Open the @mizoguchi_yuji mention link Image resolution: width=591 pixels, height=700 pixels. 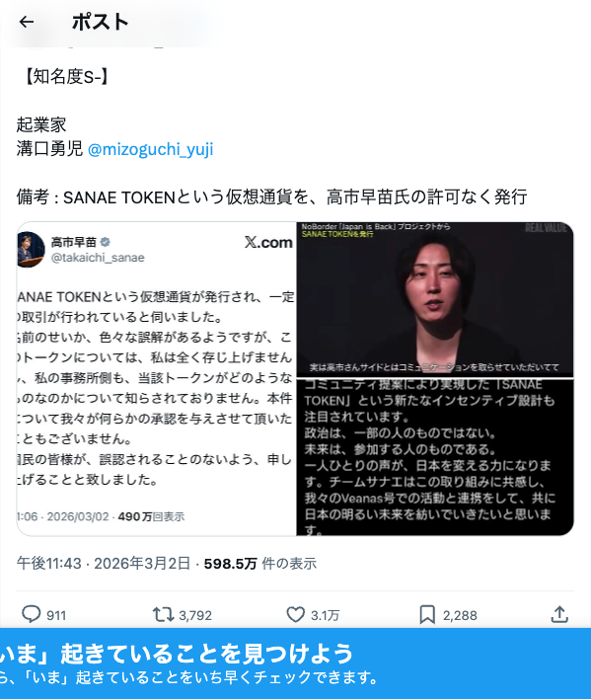point(150,149)
